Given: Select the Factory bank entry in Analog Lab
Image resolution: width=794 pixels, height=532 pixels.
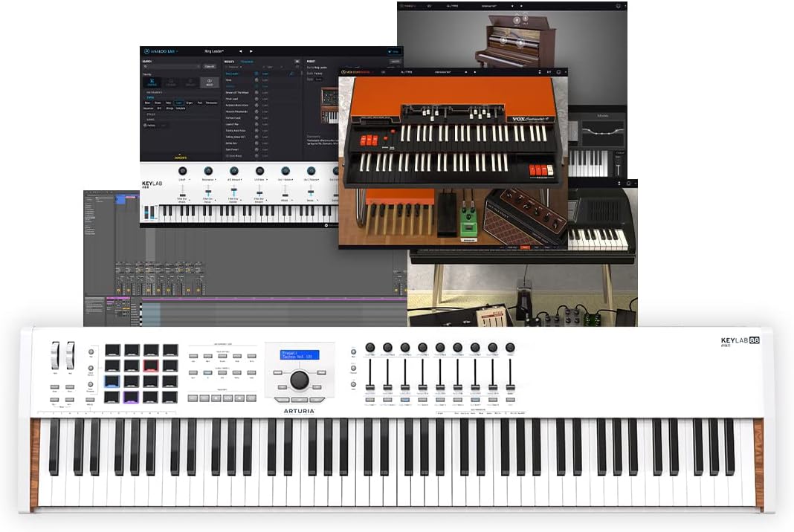Looking at the screenshot, I should click(150, 126).
